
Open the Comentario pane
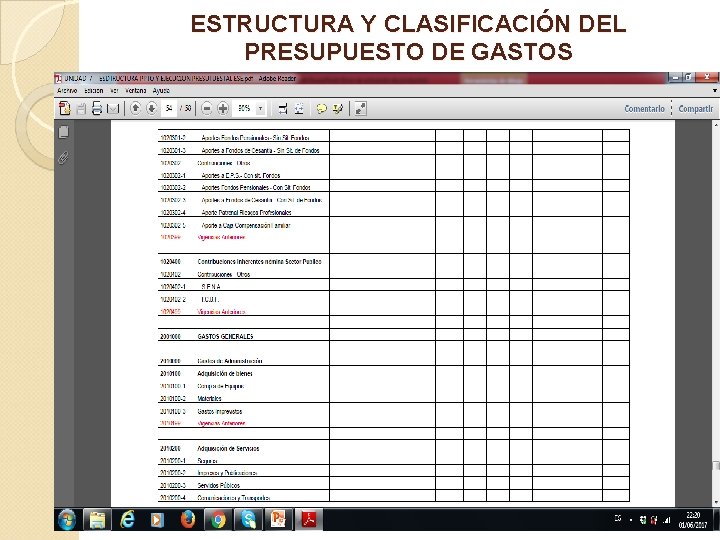644,109
